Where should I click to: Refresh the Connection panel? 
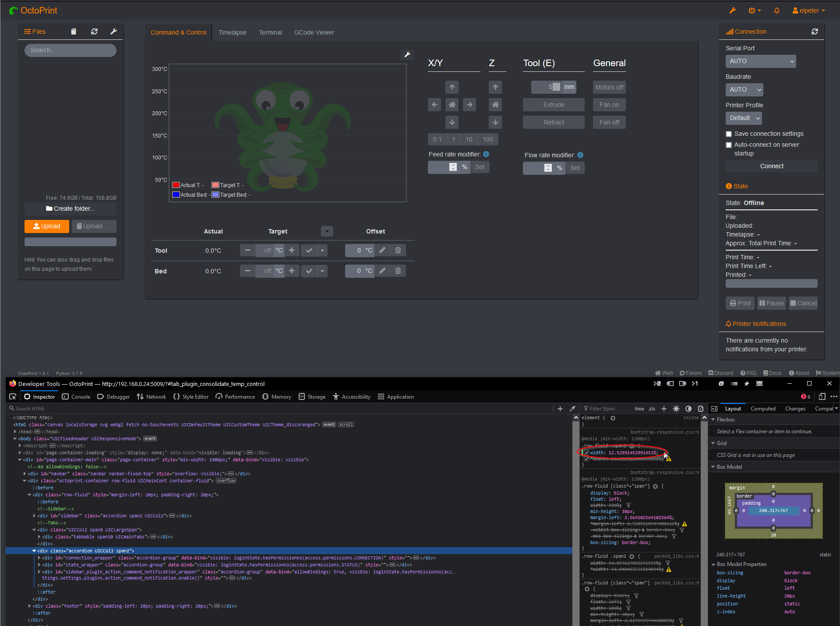[x=815, y=31]
